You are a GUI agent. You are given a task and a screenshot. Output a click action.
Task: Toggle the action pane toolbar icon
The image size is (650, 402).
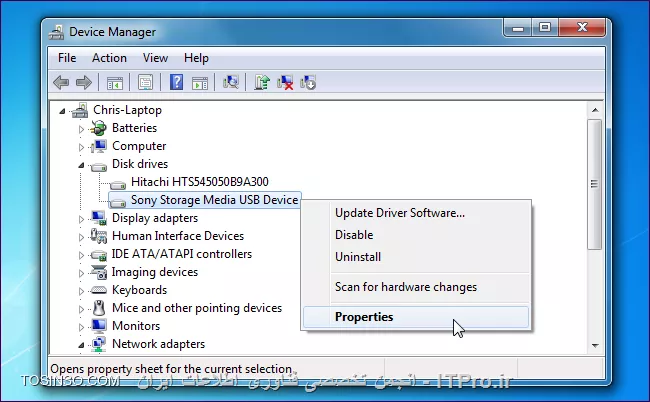(x=200, y=83)
